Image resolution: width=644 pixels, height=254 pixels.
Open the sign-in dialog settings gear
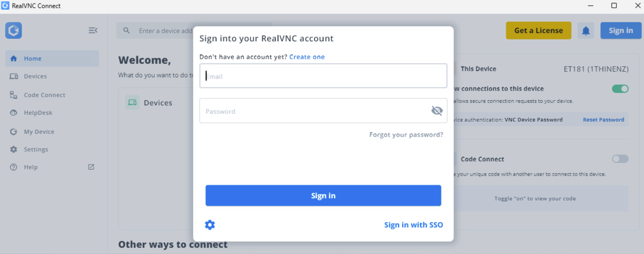(210, 225)
